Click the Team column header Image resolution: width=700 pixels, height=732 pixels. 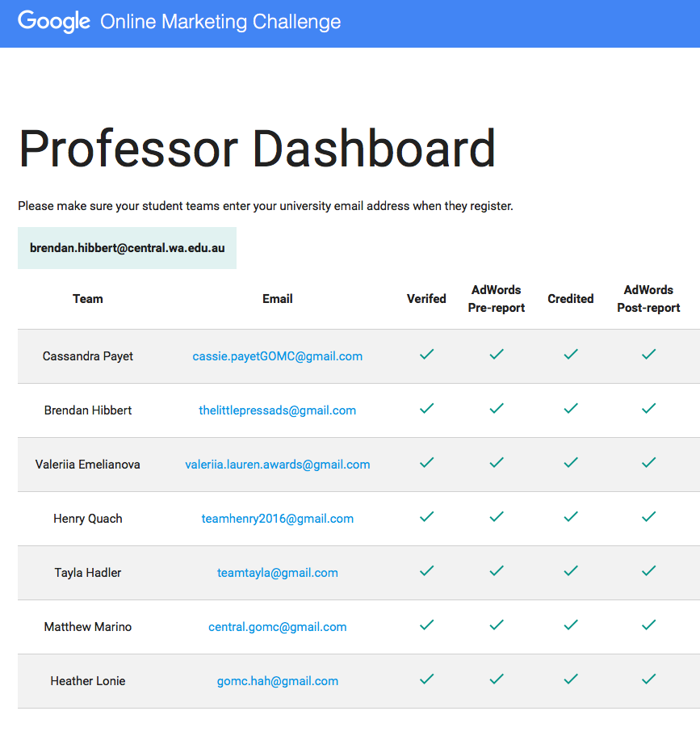pos(88,299)
